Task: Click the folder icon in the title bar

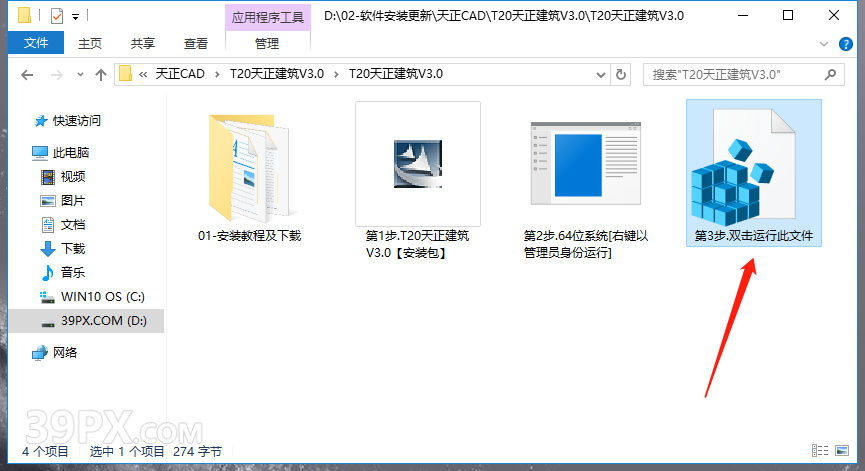Action: click(24, 15)
